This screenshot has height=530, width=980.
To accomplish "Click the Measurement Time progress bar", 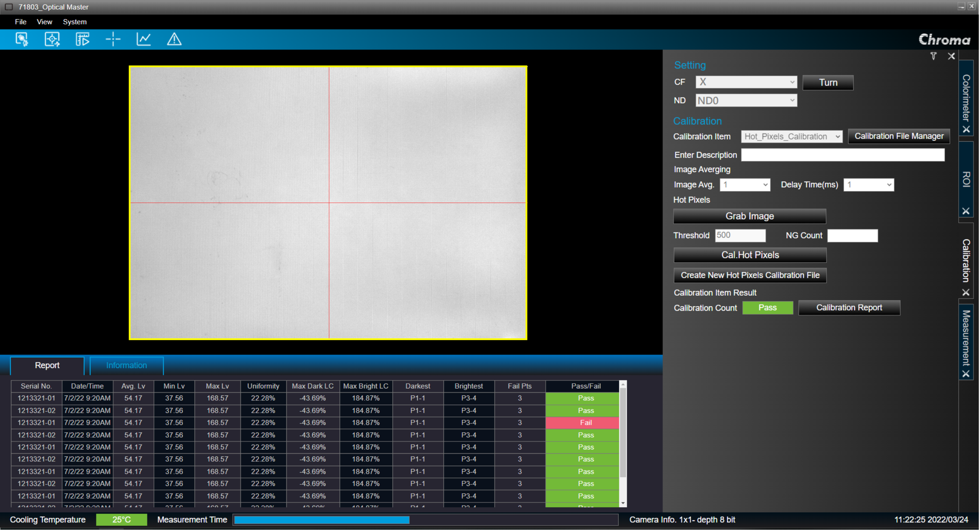I will (x=425, y=520).
